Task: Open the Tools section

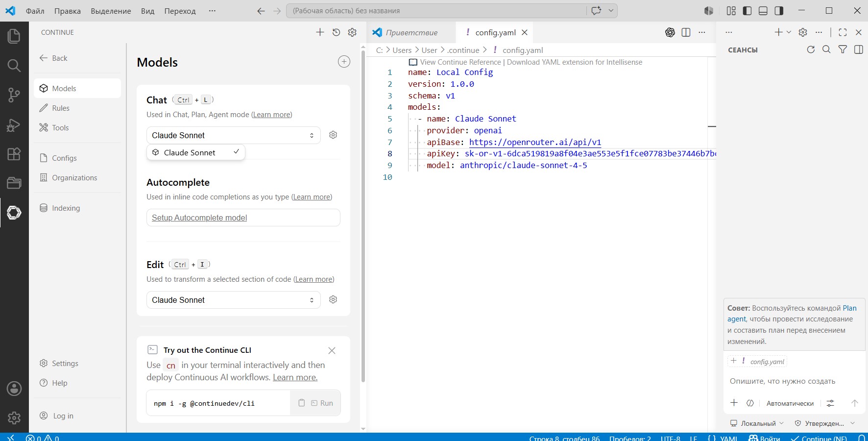Action: tap(77, 127)
